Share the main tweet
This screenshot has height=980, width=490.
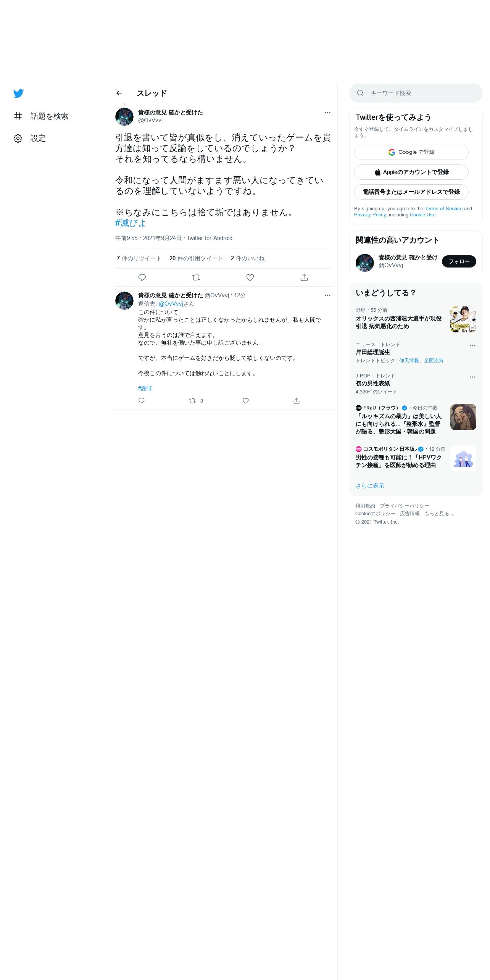tap(304, 277)
